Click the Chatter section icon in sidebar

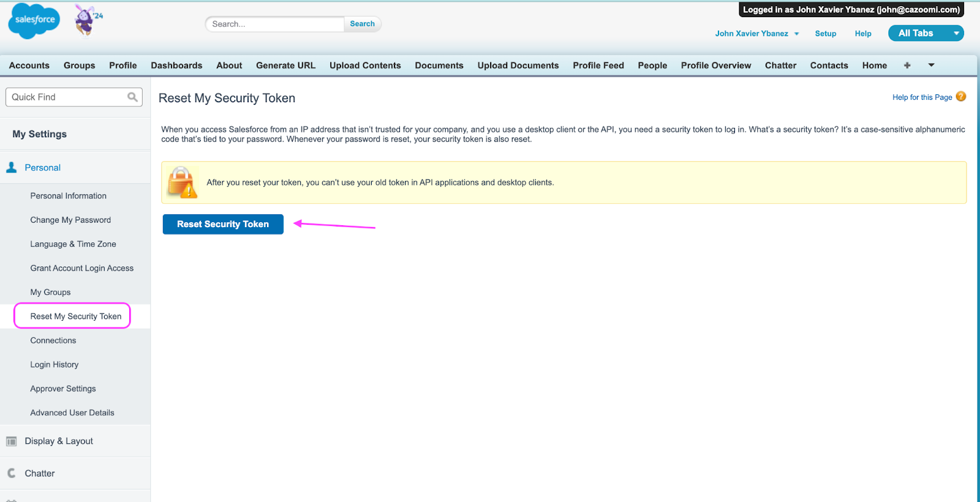pyautogui.click(x=12, y=473)
